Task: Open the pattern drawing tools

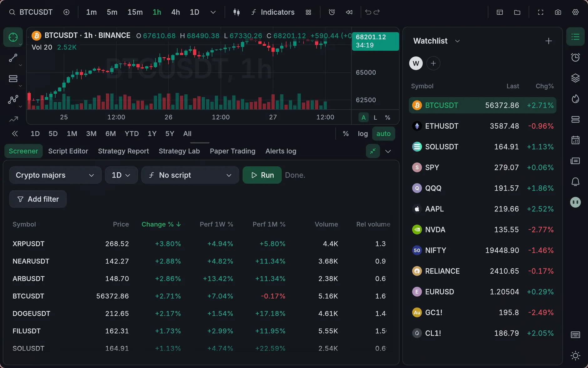Action: tap(13, 99)
